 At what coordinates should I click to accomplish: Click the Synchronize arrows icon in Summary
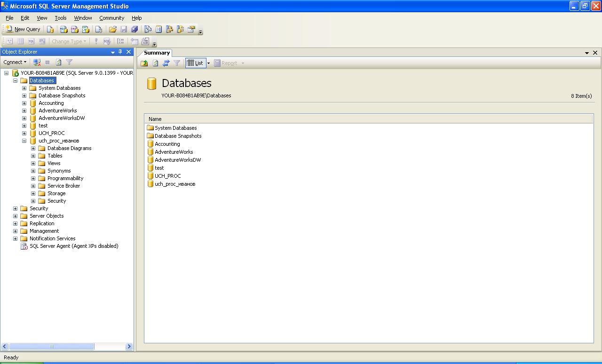pos(166,63)
